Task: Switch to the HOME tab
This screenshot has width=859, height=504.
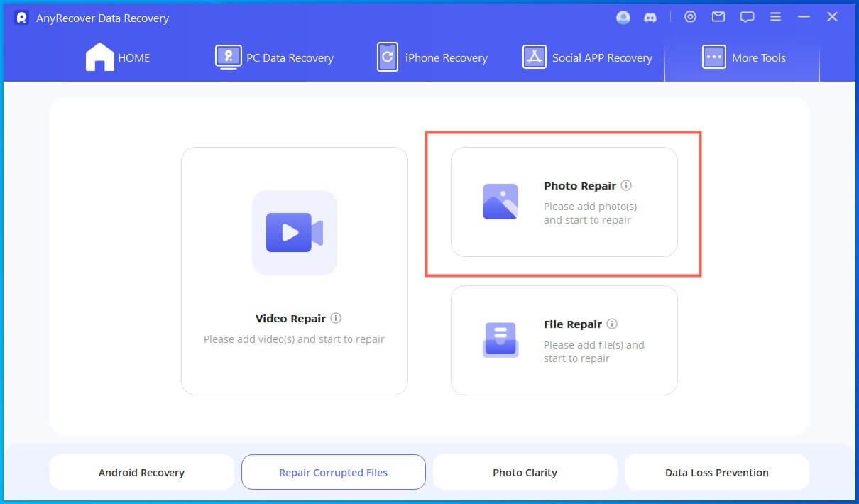Action: click(x=117, y=57)
